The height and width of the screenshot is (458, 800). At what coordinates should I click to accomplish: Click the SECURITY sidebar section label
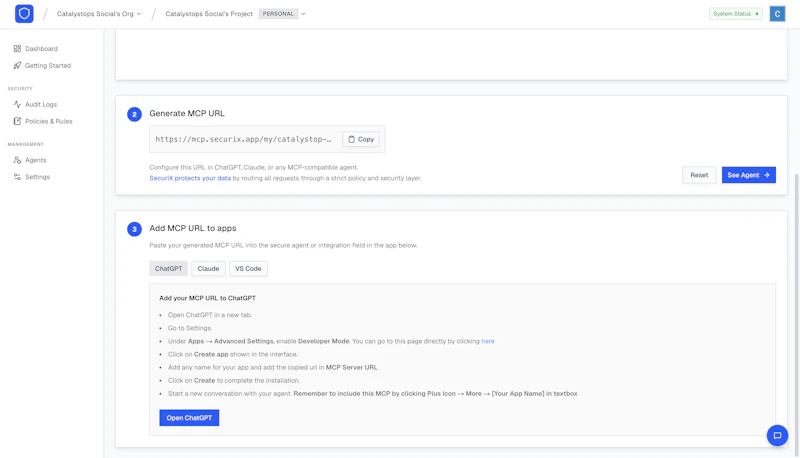(x=20, y=89)
